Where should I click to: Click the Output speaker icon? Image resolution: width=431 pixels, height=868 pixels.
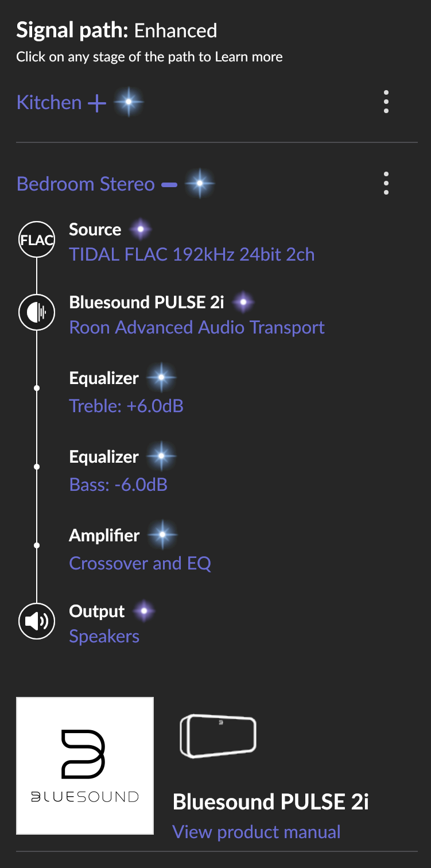point(37,622)
